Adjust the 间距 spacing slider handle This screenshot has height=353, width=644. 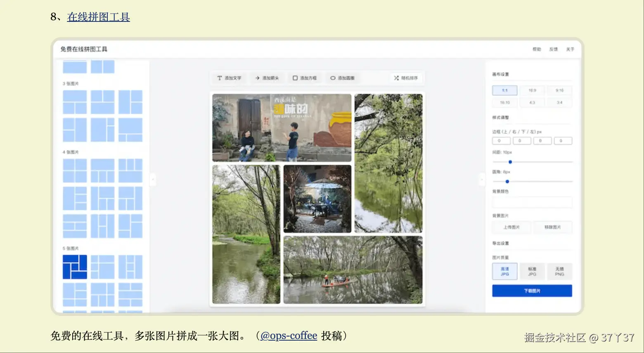pyautogui.click(x=510, y=162)
